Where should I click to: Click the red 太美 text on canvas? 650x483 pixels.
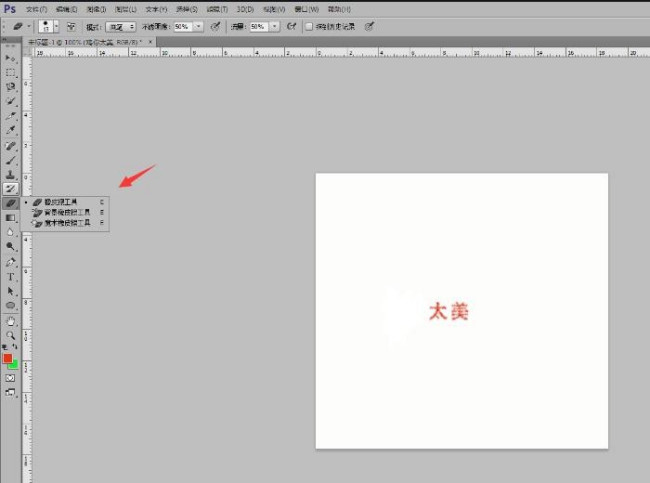(x=448, y=311)
